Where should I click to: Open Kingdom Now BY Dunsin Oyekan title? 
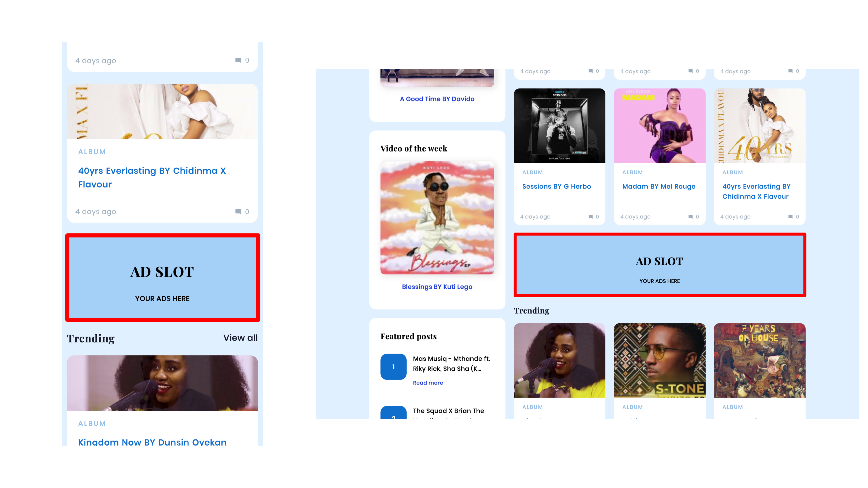152,442
